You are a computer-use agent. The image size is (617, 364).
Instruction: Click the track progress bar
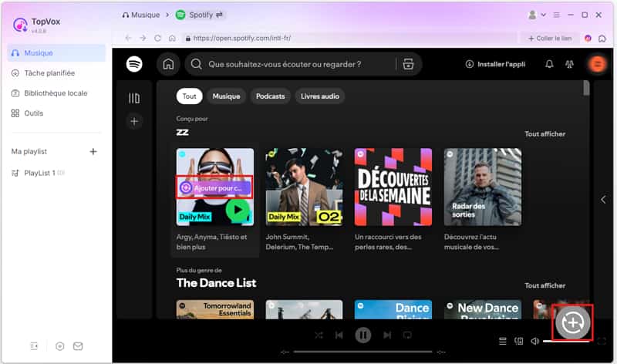pyautogui.click(x=362, y=352)
